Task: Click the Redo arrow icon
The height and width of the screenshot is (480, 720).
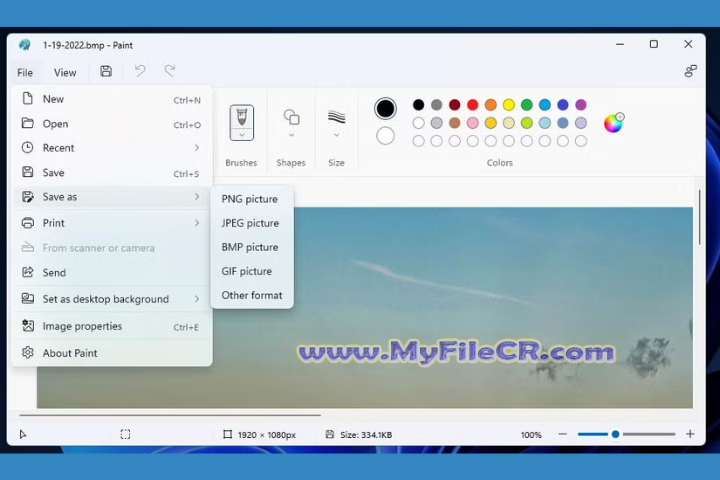Action: pyautogui.click(x=170, y=71)
